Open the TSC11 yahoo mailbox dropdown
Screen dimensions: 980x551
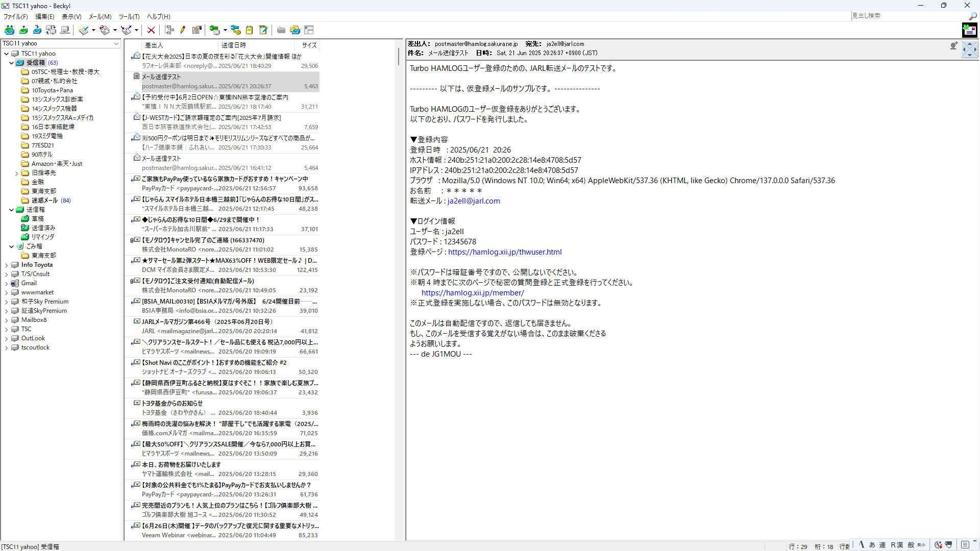[x=116, y=44]
